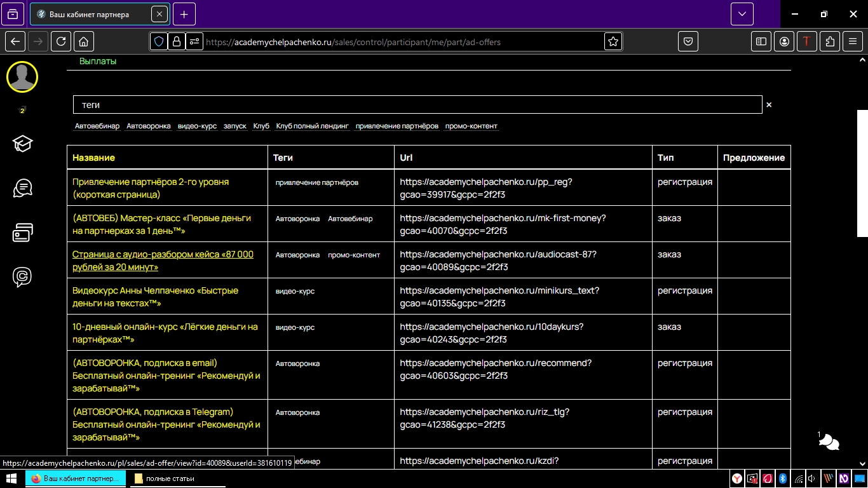Click the 10daykurs URL cell
The height and width of the screenshot is (488, 868).
click(492, 333)
